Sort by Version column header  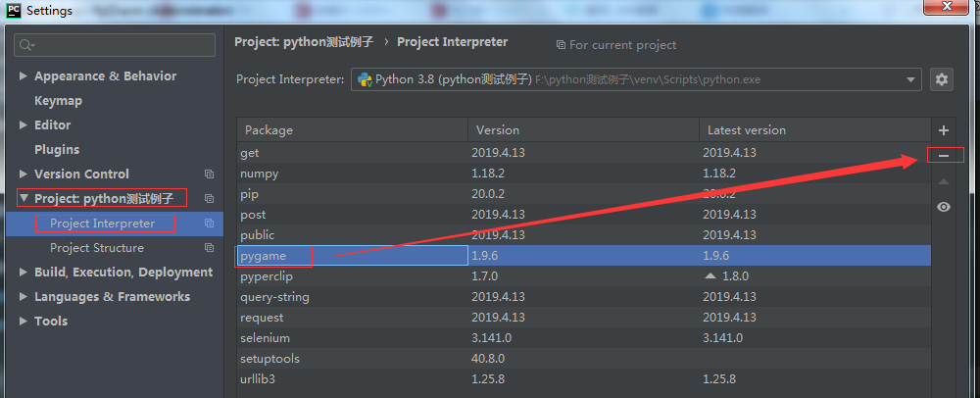tap(583, 130)
